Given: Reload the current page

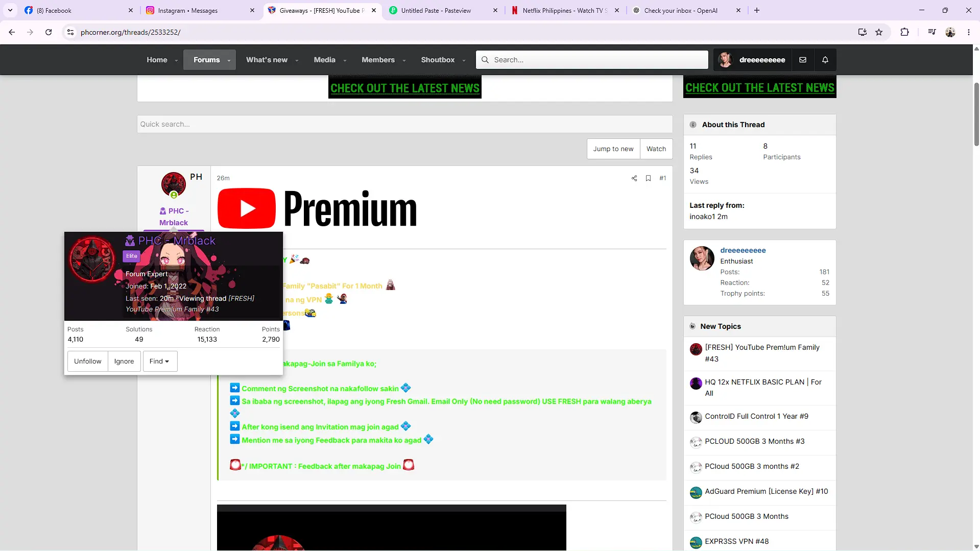Looking at the screenshot, I should click(49, 32).
